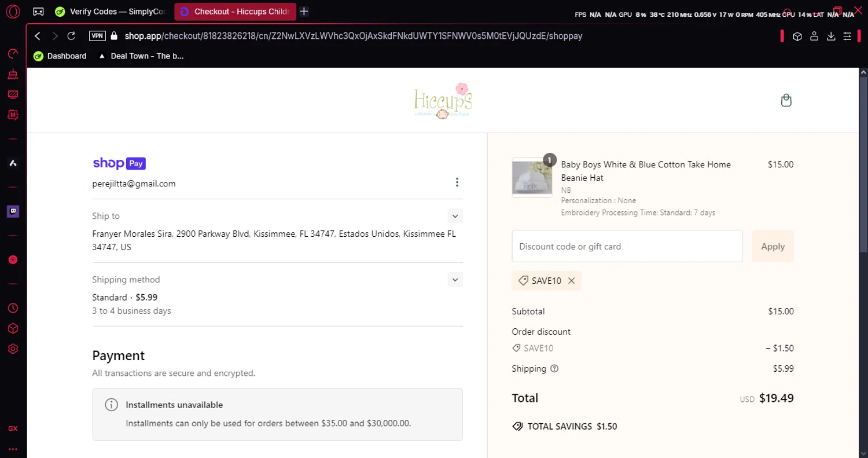Click the browser forward arrow
Screen dimensions: 868x458
pos(55,36)
